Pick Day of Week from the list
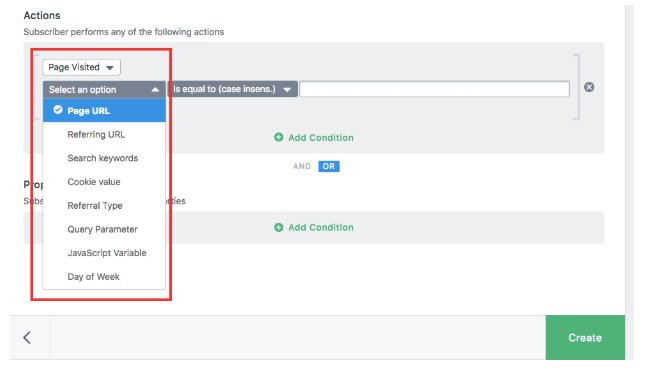The image size is (655, 382). 104,277
